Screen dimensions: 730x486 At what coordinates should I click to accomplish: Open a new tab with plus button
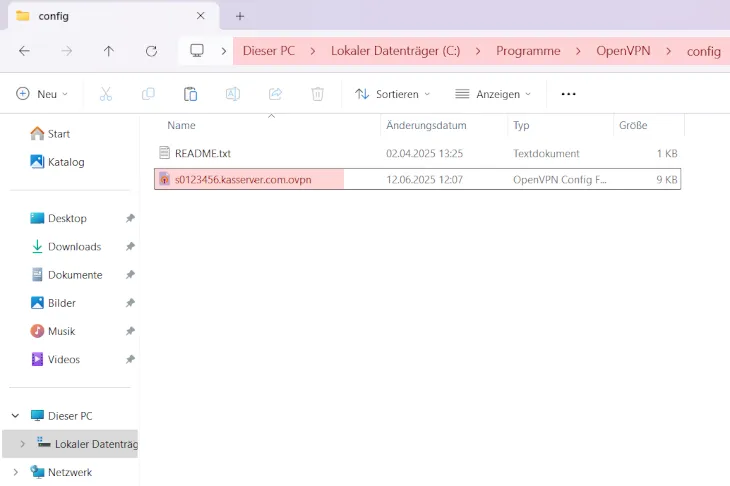point(240,16)
